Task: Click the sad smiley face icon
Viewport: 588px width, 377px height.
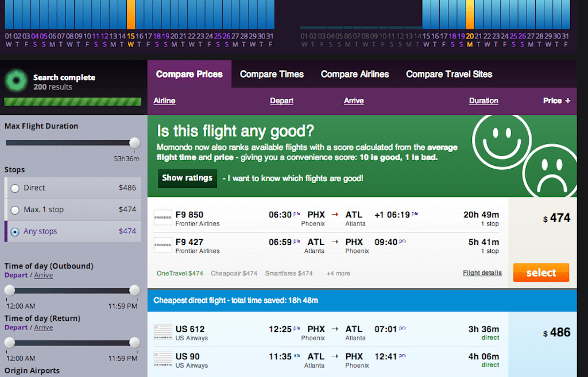Action: tap(551, 172)
